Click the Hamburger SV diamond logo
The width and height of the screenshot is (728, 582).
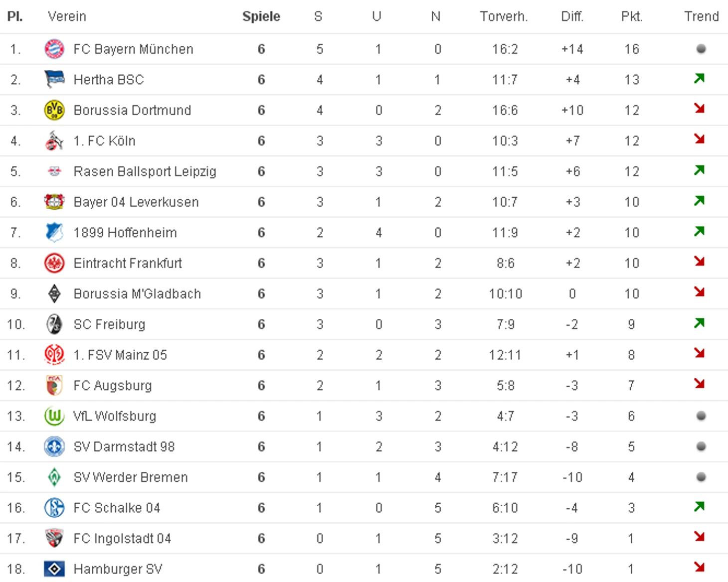click(x=54, y=569)
